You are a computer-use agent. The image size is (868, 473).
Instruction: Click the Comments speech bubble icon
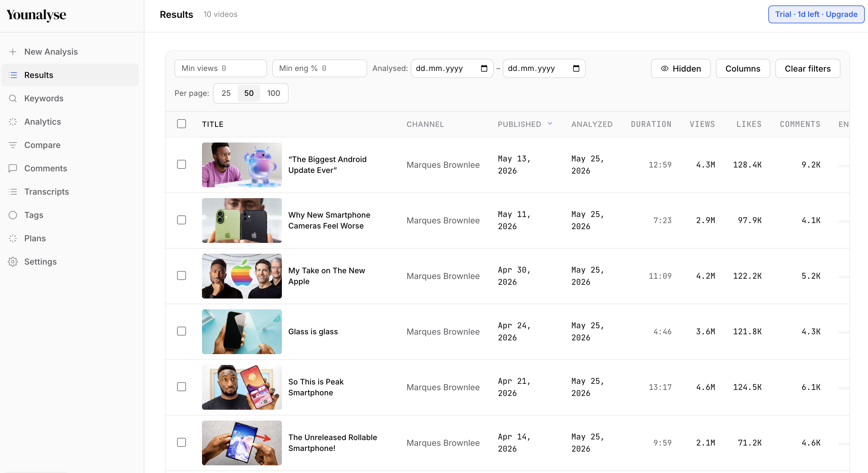(x=13, y=168)
